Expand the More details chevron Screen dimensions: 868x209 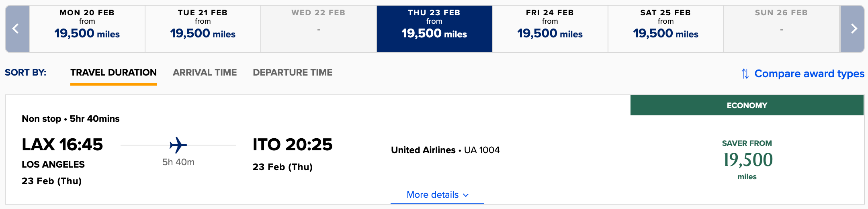point(466,195)
